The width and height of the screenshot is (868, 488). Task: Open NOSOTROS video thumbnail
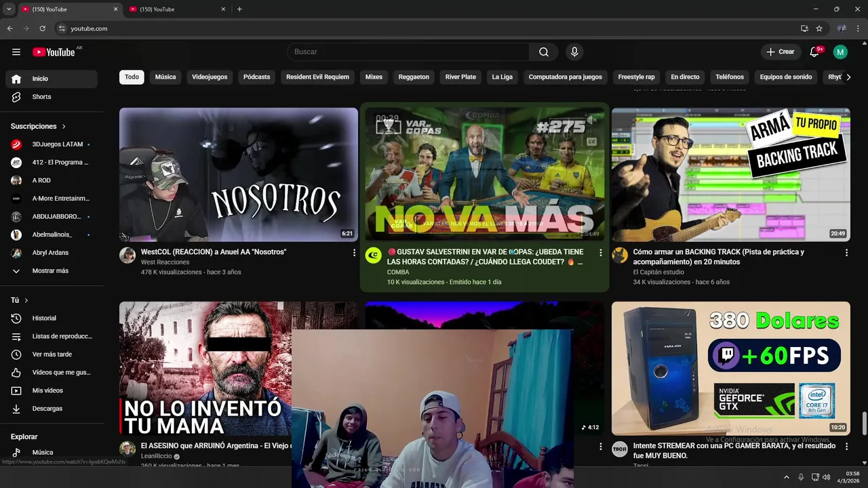pos(239,175)
